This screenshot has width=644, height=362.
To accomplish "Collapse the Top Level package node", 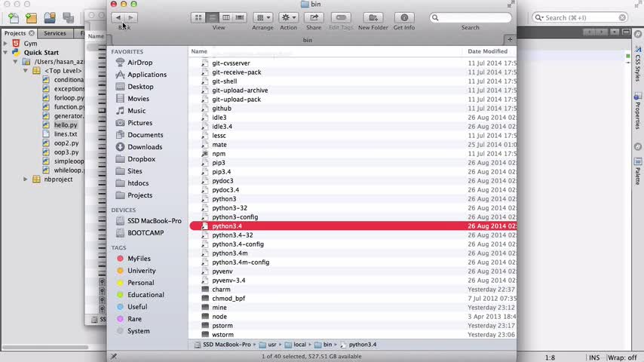I will click(26, 71).
